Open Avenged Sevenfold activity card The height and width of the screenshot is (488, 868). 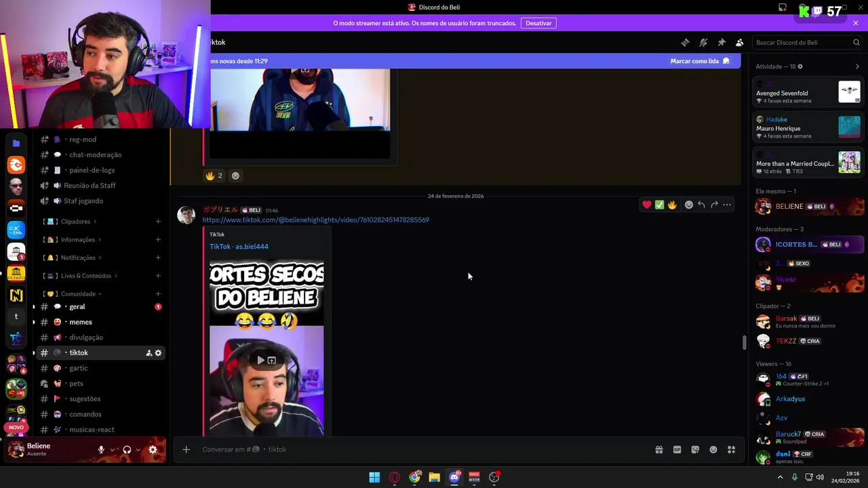pos(808,92)
